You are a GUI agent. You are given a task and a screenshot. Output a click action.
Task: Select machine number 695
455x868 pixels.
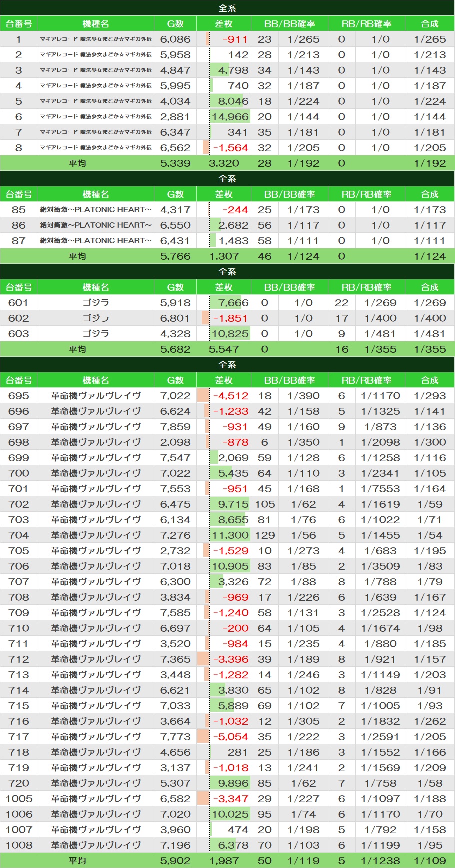tap(19, 396)
